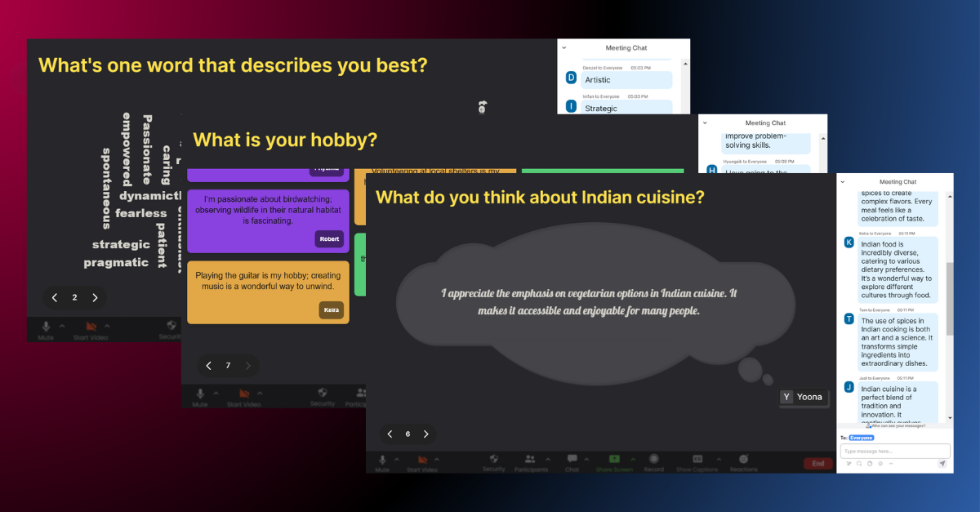The height and width of the screenshot is (512, 980).
Task: Click the green Share Screen button
Action: [x=614, y=462]
